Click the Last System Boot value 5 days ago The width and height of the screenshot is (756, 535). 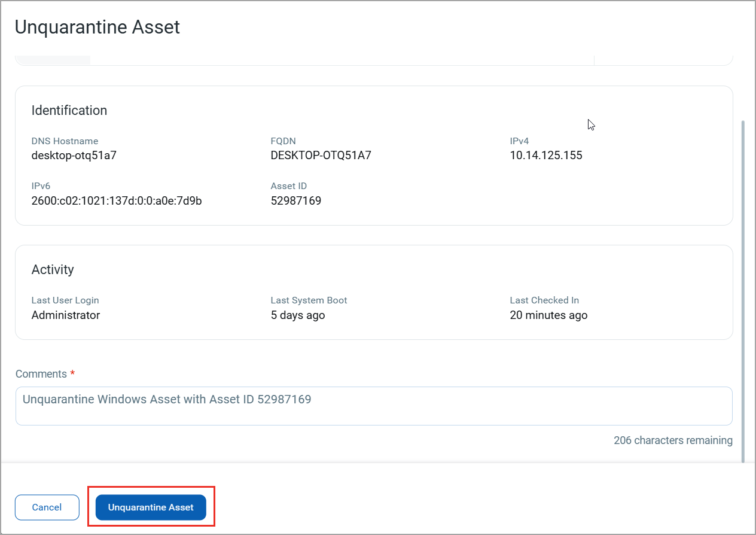(297, 315)
